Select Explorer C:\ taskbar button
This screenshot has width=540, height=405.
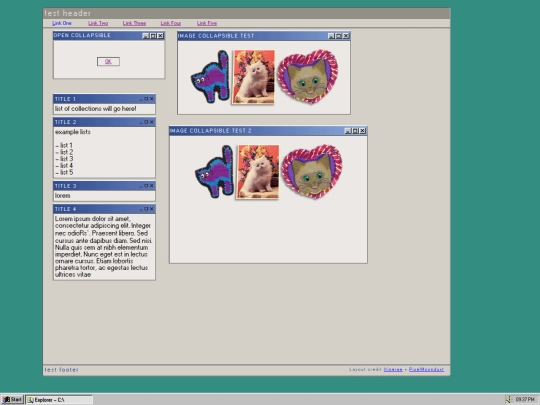tap(59, 399)
